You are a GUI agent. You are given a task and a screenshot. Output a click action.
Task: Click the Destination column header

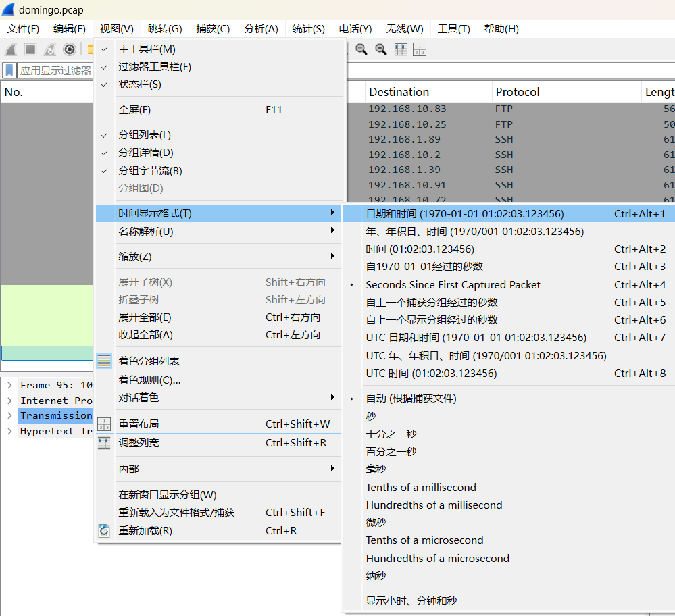tap(428, 92)
